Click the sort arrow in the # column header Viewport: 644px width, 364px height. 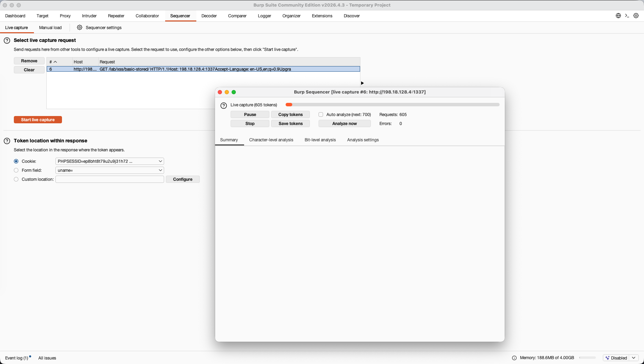pyautogui.click(x=55, y=62)
